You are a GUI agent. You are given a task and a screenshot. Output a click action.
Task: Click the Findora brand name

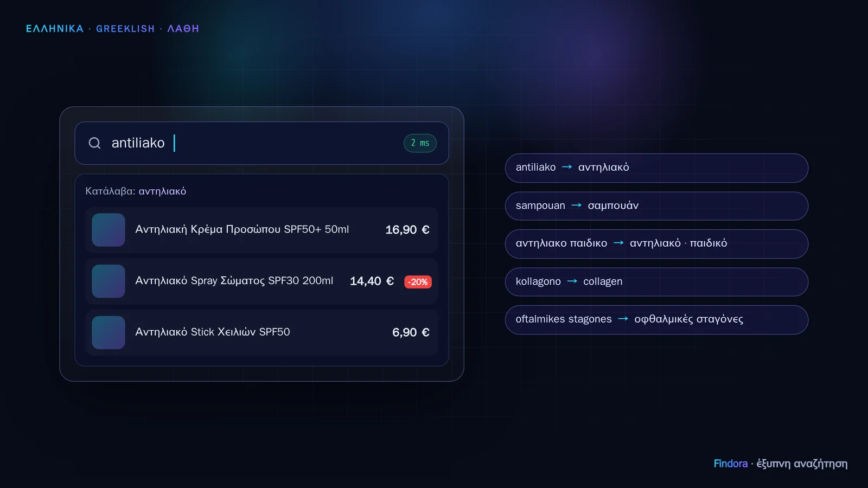point(731,464)
